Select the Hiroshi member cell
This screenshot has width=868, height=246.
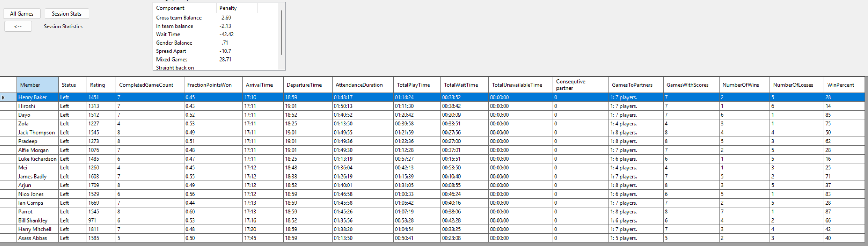tap(38, 106)
